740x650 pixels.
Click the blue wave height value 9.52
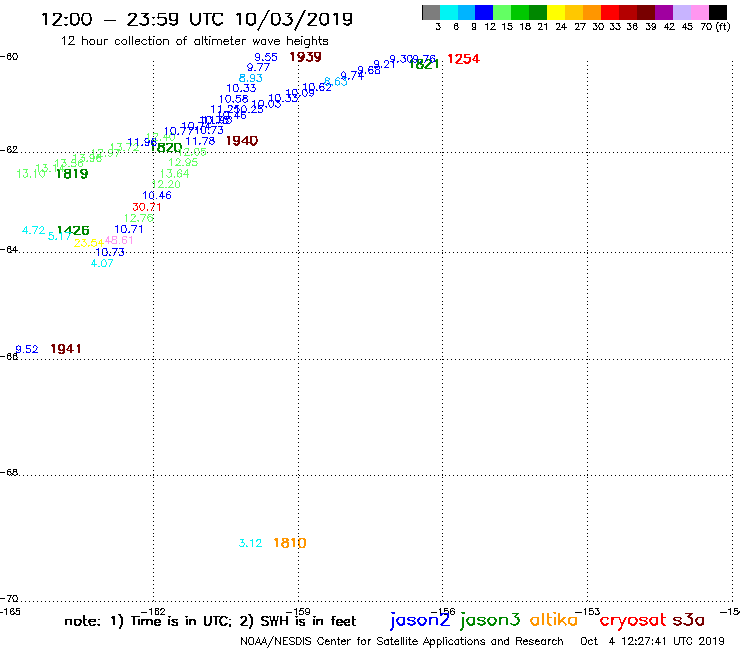point(27,349)
